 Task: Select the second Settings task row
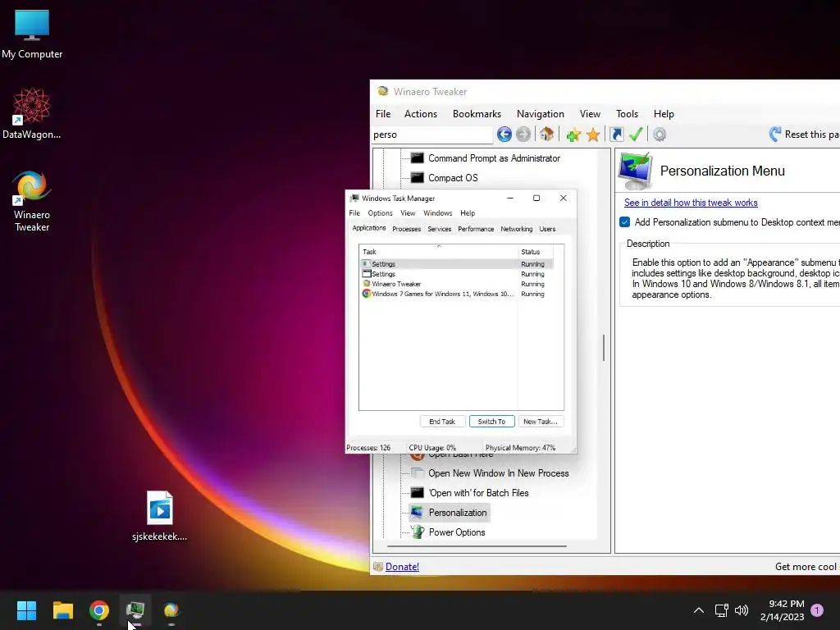point(456,274)
